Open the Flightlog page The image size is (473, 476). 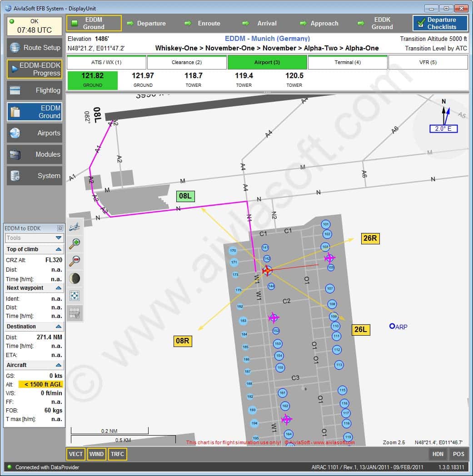tap(35, 90)
